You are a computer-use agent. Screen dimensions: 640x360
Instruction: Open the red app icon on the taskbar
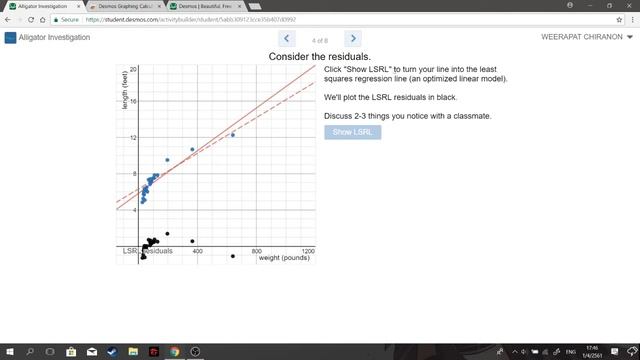[154, 351]
